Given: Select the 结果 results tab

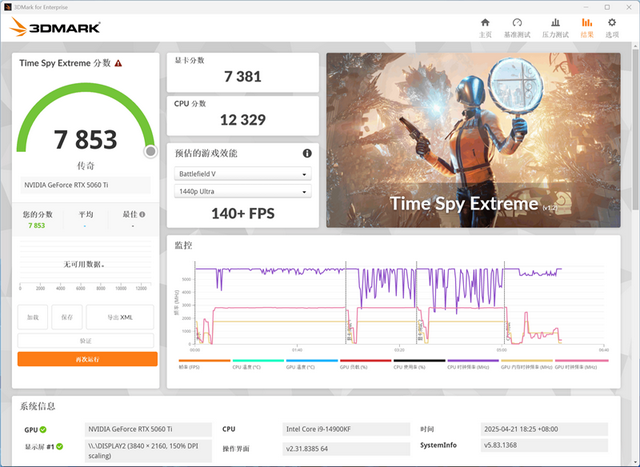Looking at the screenshot, I should [587, 28].
